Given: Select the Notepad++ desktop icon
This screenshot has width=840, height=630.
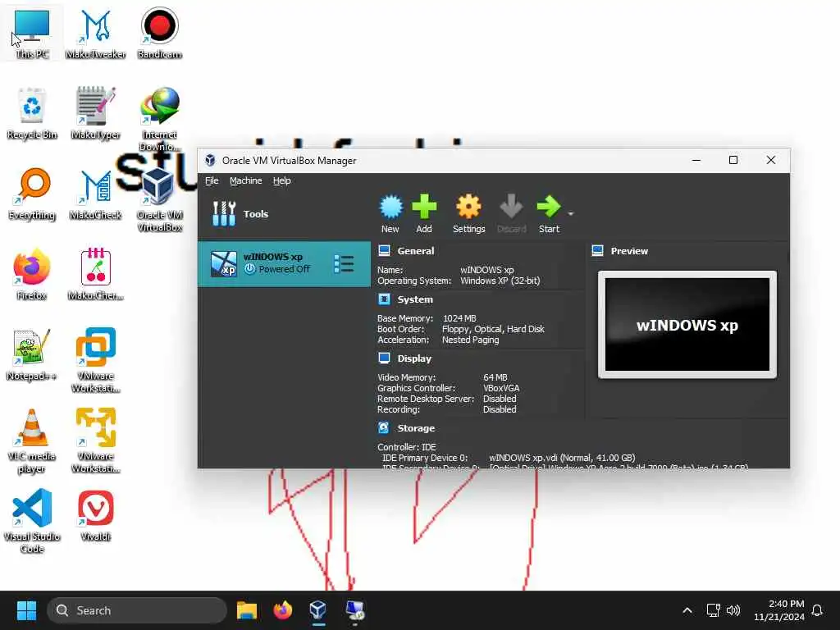Looking at the screenshot, I should [32, 354].
